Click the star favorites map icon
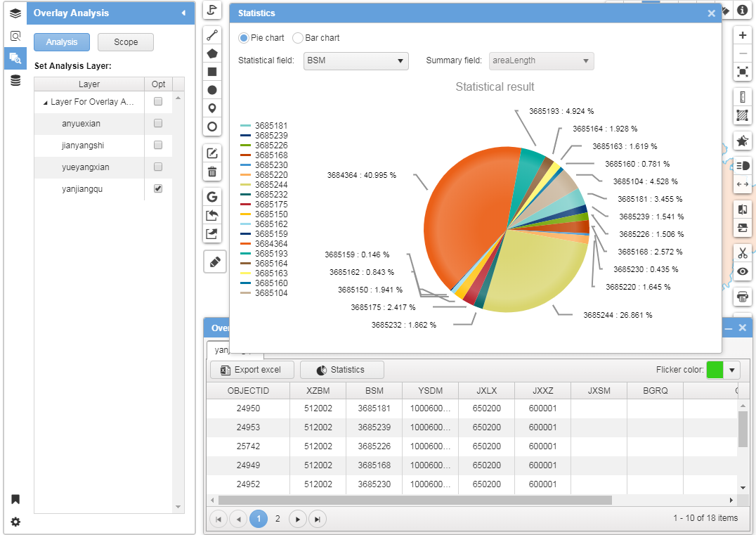Image resolution: width=756 pixels, height=535 pixels. click(743, 141)
